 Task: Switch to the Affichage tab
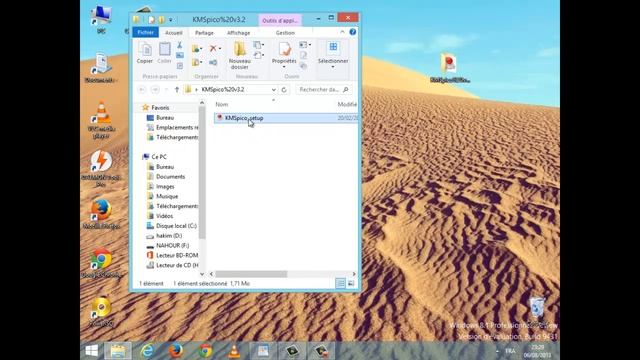point(238,33)
